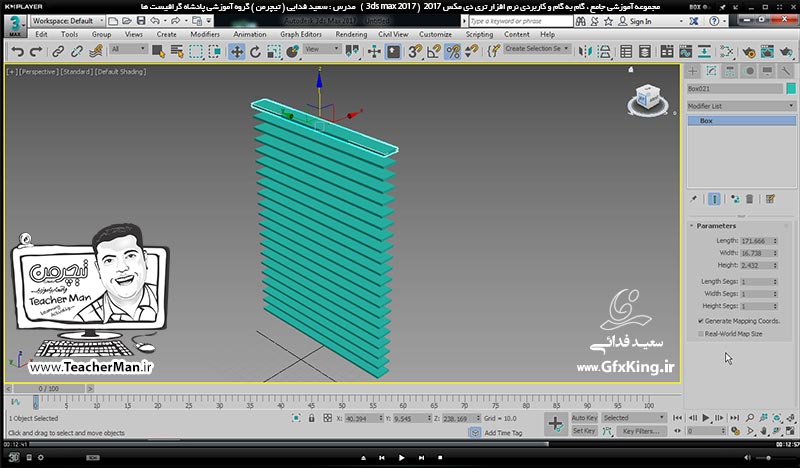
Task: Open the View reference coordinate dropdown
Action: pos(322,50)
